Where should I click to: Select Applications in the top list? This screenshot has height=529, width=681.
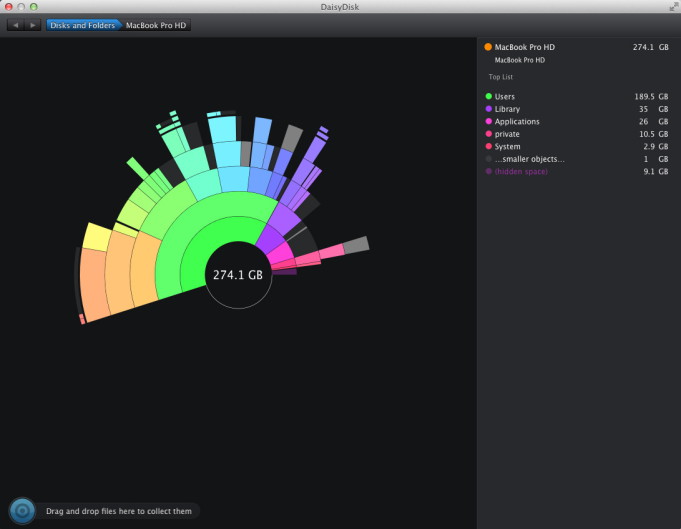pyautogui.click(x=517, y=122)
